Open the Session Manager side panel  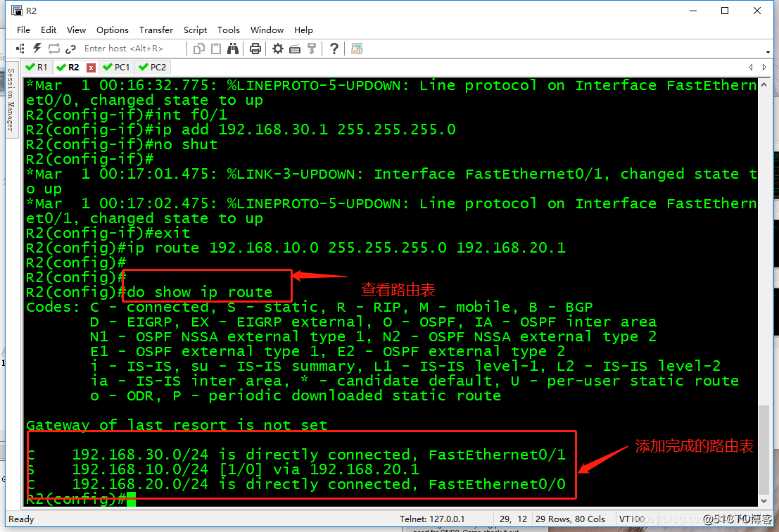(x=11, y=99)
